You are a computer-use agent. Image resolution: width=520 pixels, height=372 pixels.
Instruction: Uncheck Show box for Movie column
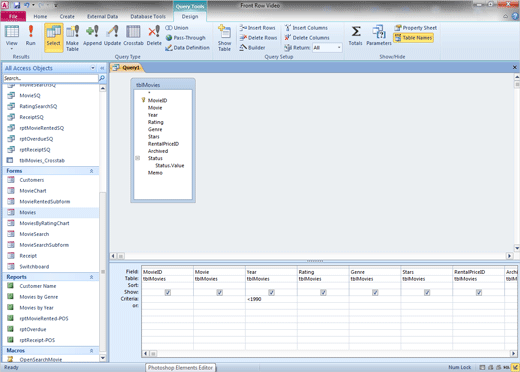[219, 292]
